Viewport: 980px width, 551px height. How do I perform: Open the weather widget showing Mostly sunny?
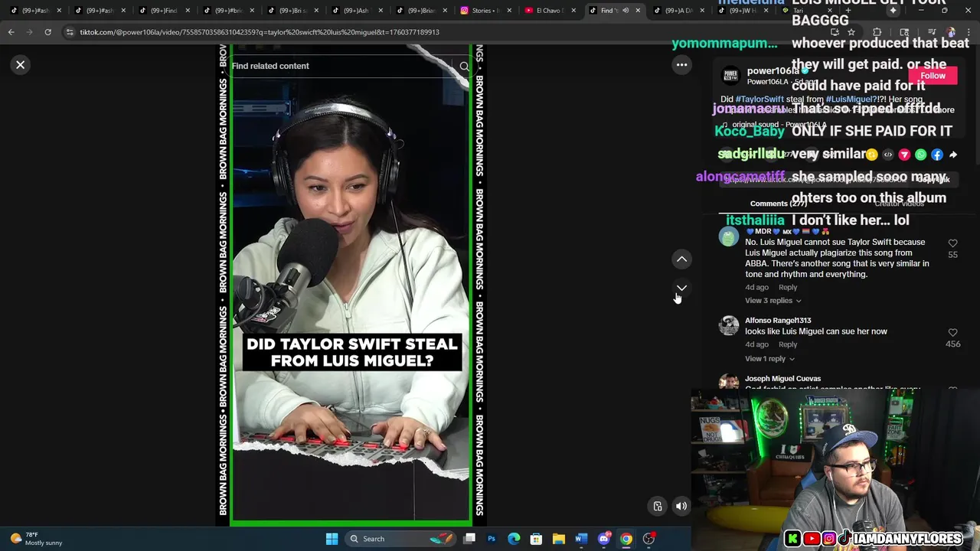tap(36, 539)
